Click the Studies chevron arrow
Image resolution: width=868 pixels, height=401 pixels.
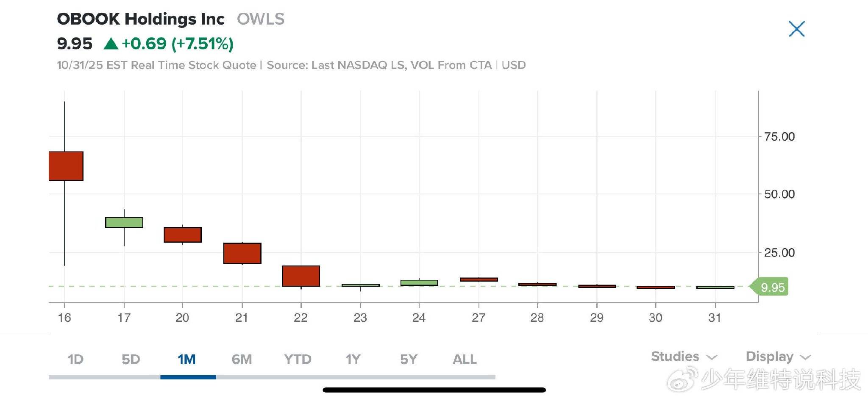712,357
